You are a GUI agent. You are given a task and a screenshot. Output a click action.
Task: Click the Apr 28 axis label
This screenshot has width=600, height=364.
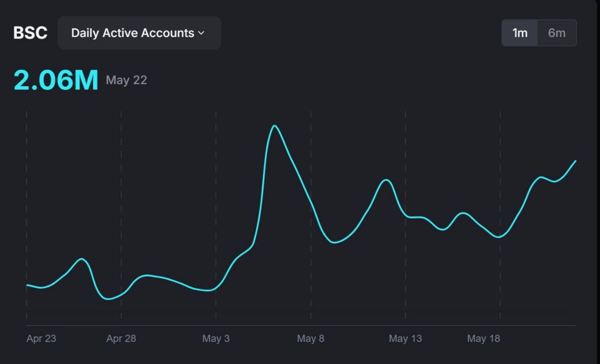tap(121, 338)
